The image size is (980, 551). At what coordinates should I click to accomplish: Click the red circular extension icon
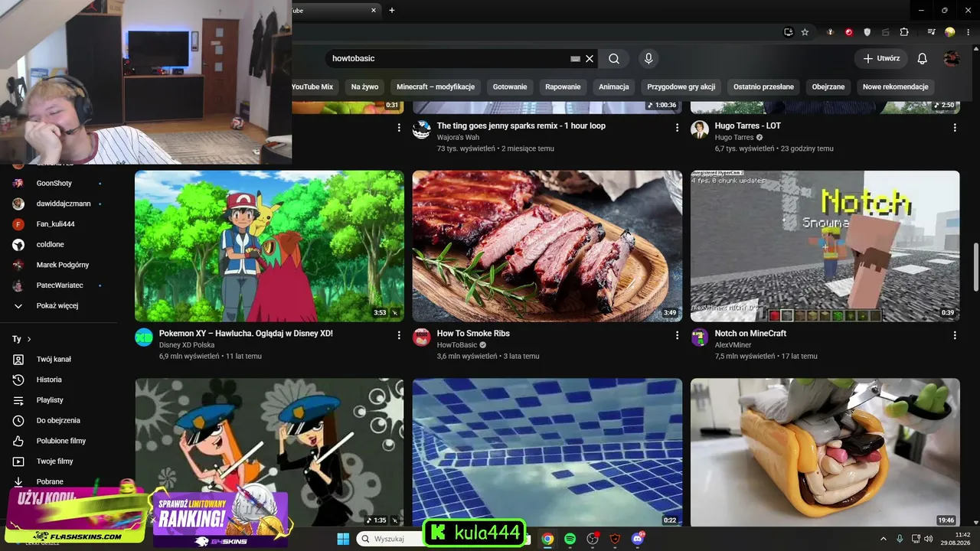tap(849, 32)
